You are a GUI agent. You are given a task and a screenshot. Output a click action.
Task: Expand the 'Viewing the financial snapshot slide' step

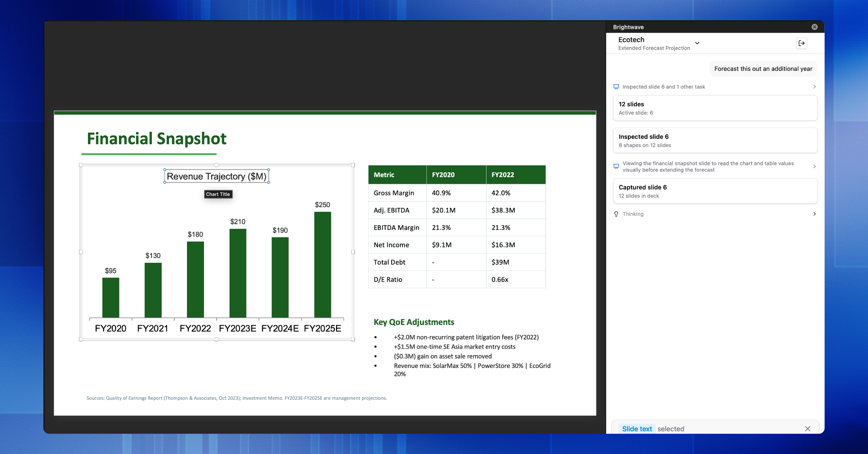point(814,167)
